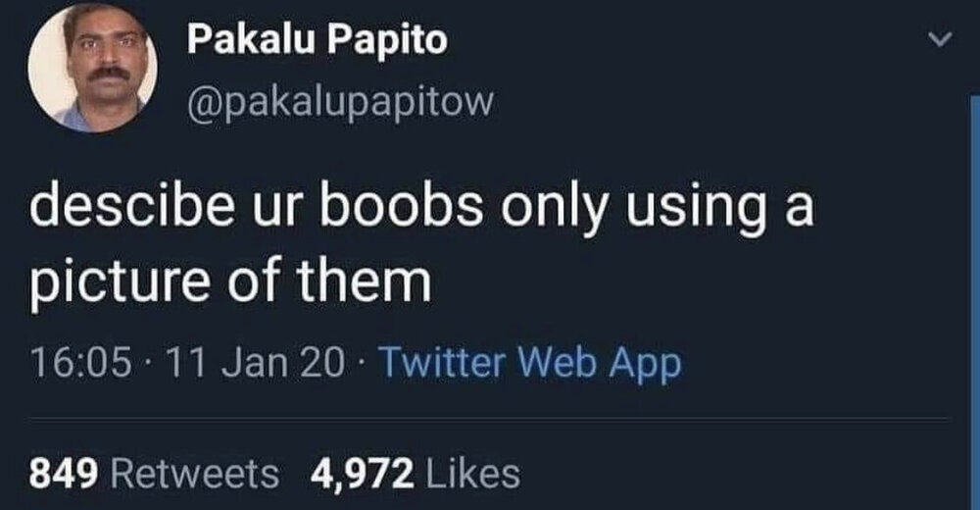Click the word "Likes"
Viewport: 980px width, 510px height.
click(472, 474)
